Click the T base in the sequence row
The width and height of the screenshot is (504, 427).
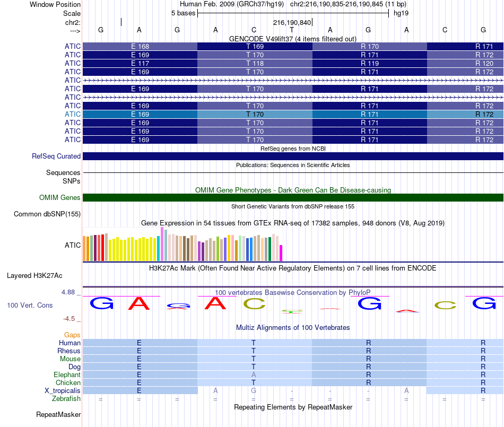292,30
